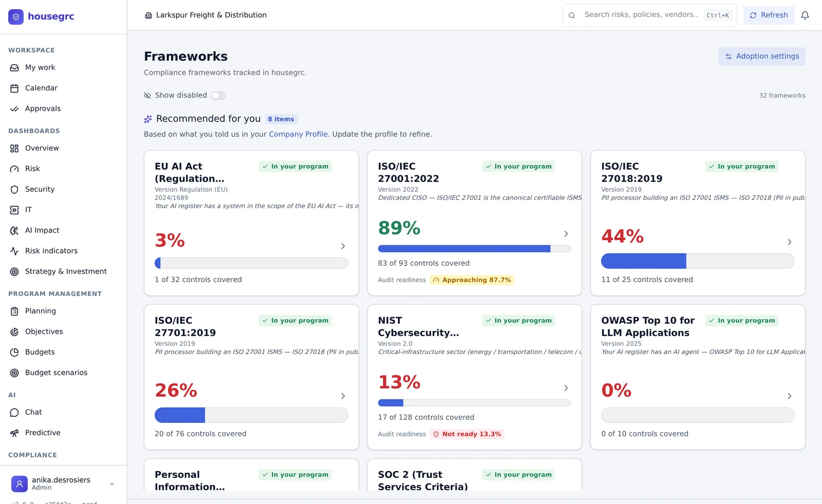Click the Objectives goal icon
The image size is (822, 504).
(14, 332)
